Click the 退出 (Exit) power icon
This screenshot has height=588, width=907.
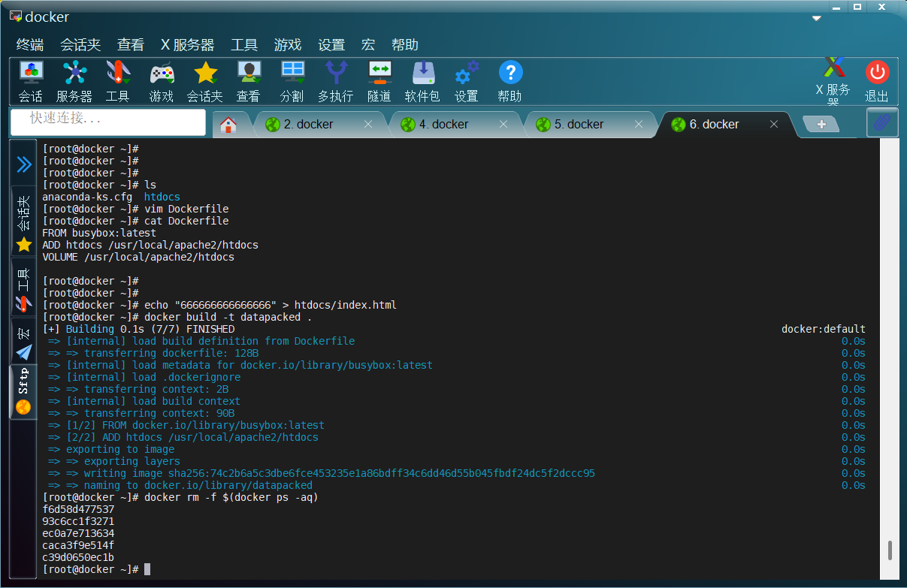click(876, 81)
